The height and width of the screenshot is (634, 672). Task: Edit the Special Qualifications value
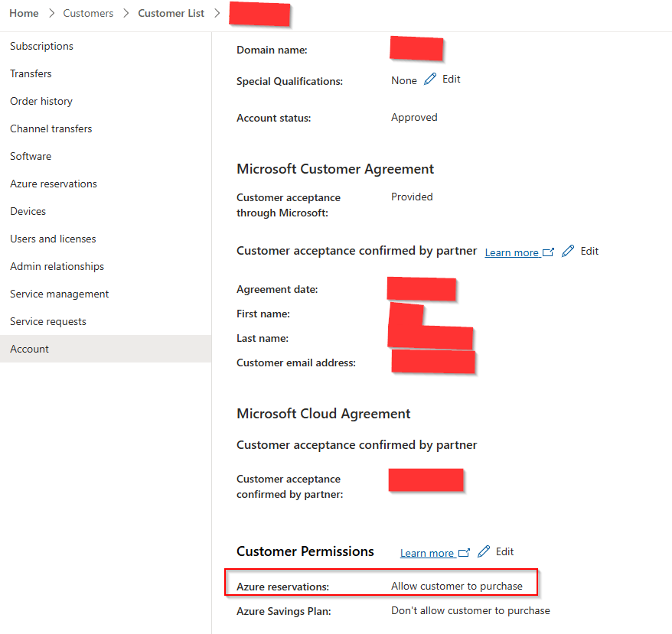452,80
